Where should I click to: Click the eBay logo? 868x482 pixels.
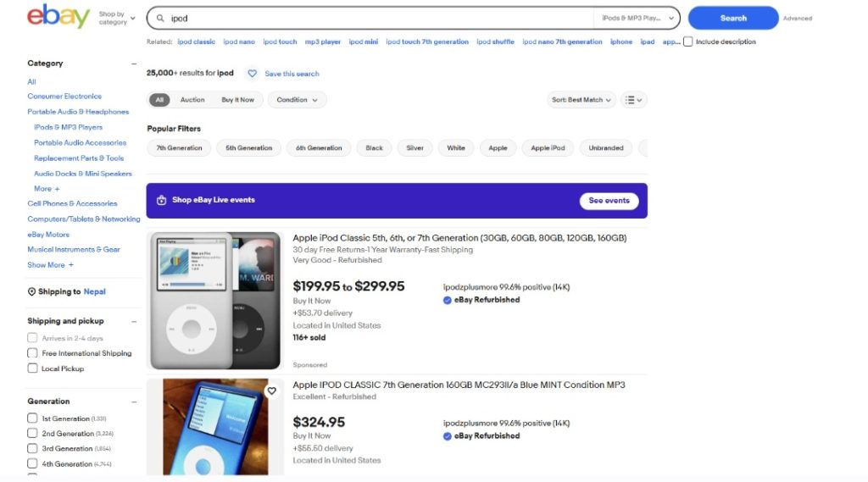(x=58, y=17)
